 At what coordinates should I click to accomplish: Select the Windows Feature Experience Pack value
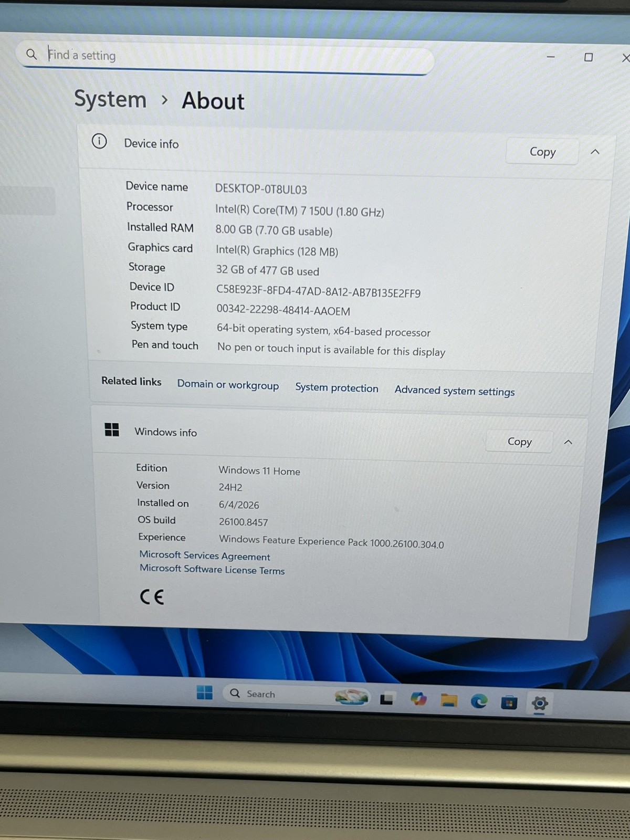(x=331, y=541)
